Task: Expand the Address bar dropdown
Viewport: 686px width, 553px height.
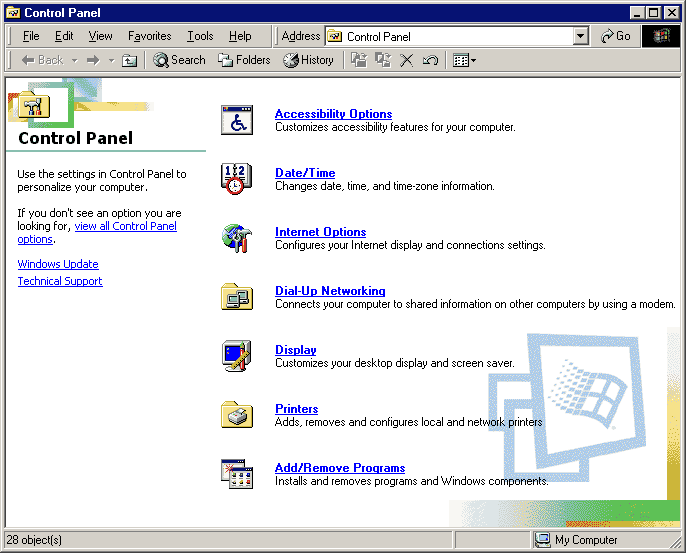Action: click(581, 36)
